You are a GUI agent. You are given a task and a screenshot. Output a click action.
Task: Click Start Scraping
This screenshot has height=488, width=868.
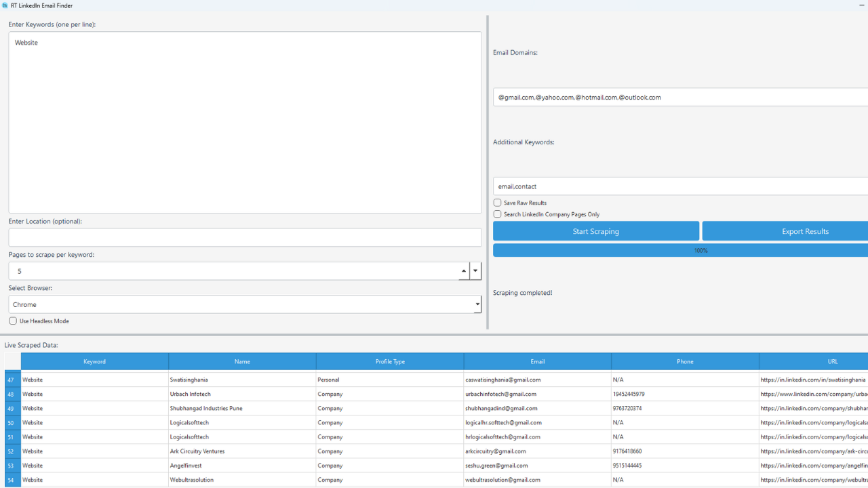click(x=595, y=231)
